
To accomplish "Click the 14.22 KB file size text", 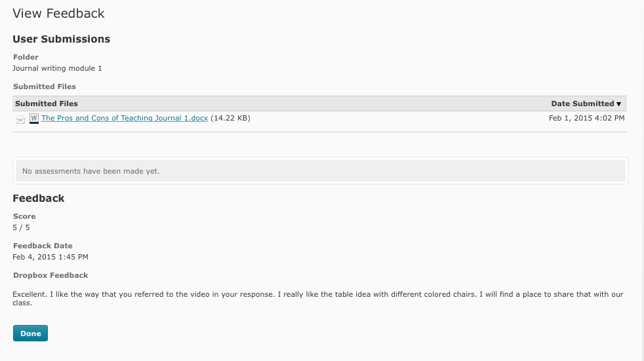I will 230,119.
